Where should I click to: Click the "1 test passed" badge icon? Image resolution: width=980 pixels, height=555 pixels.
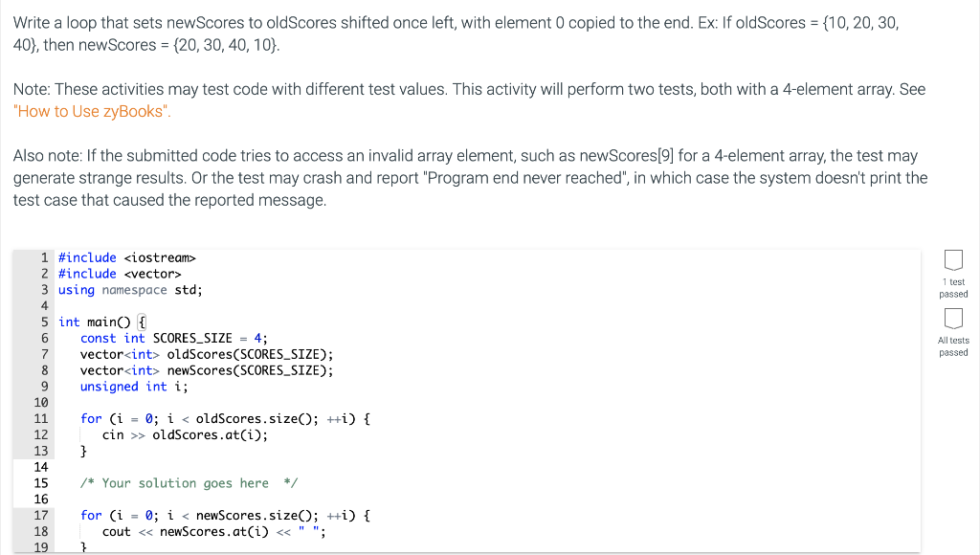(953, 259)
